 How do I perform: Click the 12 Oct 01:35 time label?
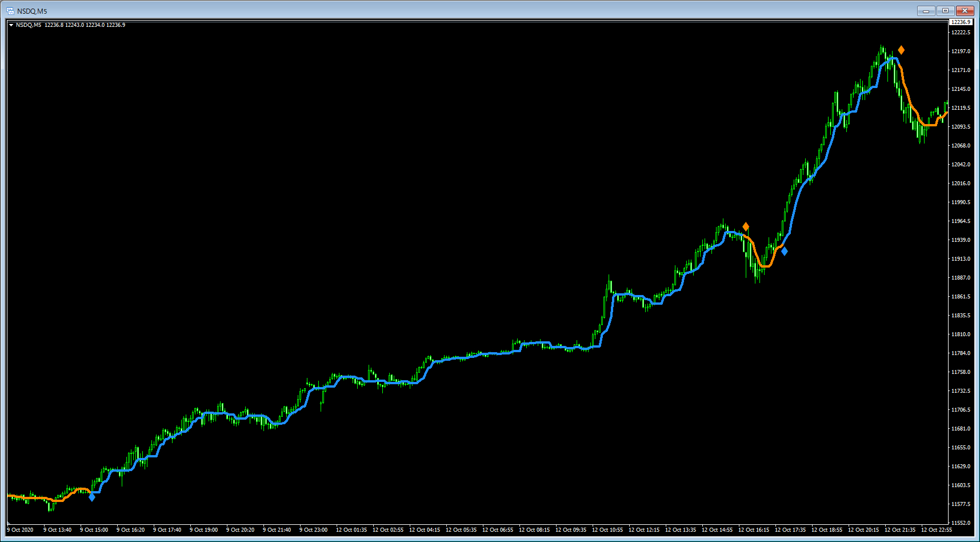coord(351,530)
